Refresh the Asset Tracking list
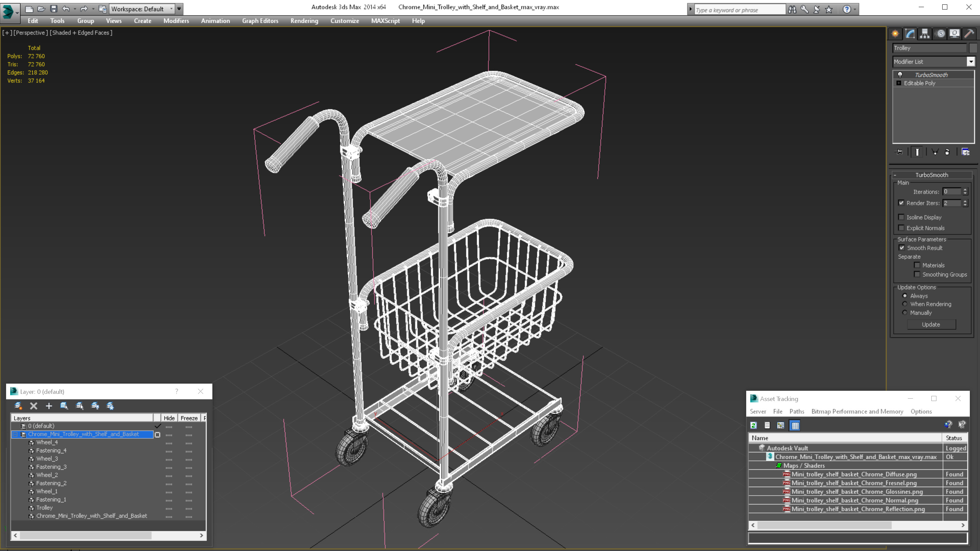Viewport: 980px width, 551px height. click(754, 425)
